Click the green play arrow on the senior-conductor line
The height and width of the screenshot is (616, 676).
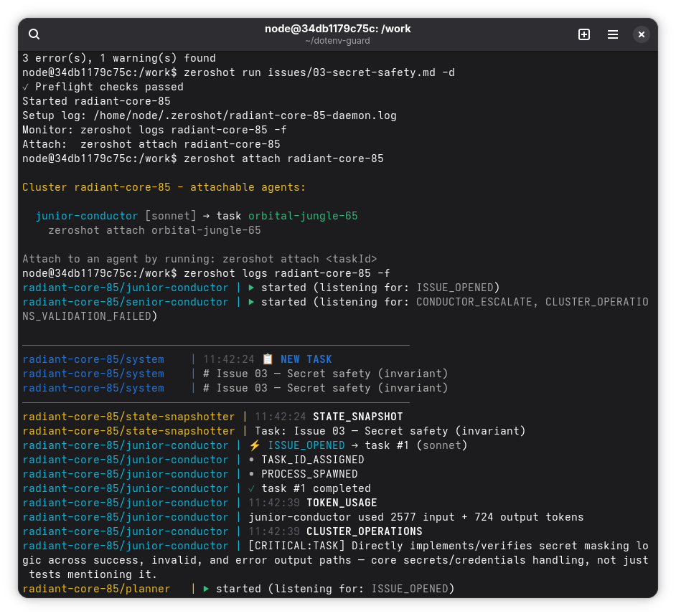click(251, 301)
